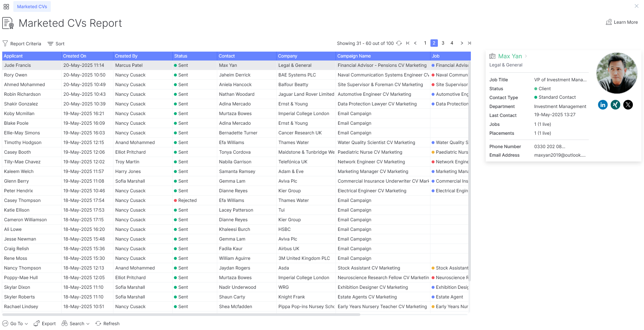Open Max Yan's X profile icon
Screen dimensions: 644x330
pyautogui.click(x=628, y=105)
